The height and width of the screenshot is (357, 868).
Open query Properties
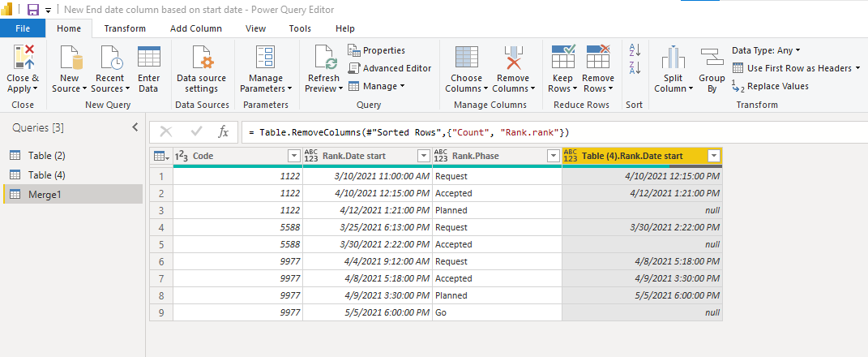coord(376,50)
